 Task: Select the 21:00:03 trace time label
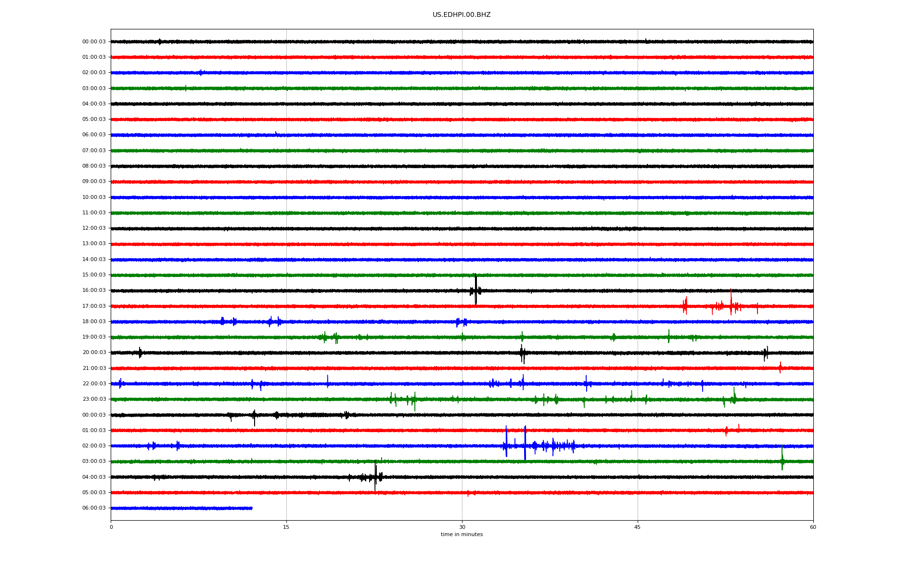[94, 368]
